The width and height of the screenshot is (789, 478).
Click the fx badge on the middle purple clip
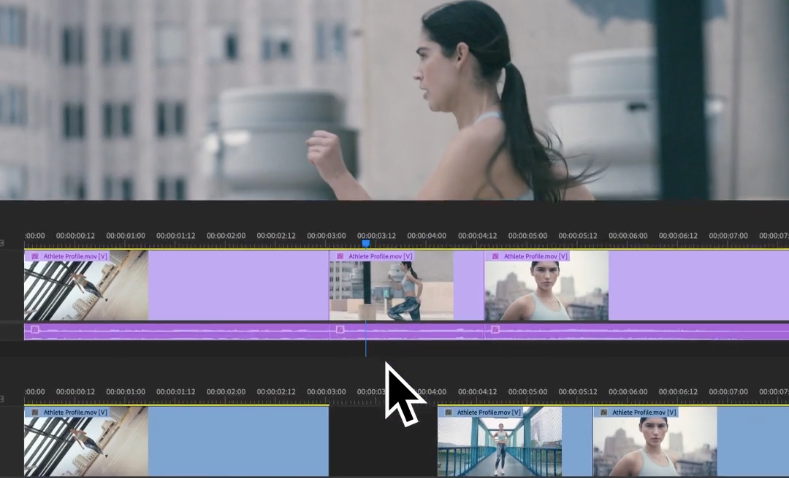(x=340, y=256)
